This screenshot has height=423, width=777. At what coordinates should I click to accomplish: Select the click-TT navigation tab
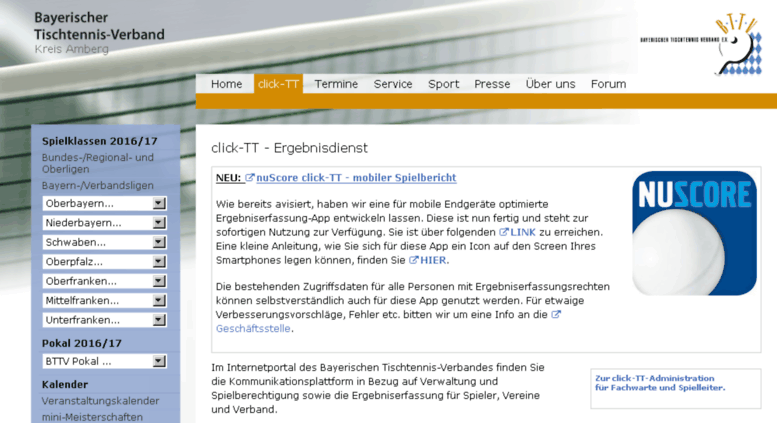pos(278,84)
